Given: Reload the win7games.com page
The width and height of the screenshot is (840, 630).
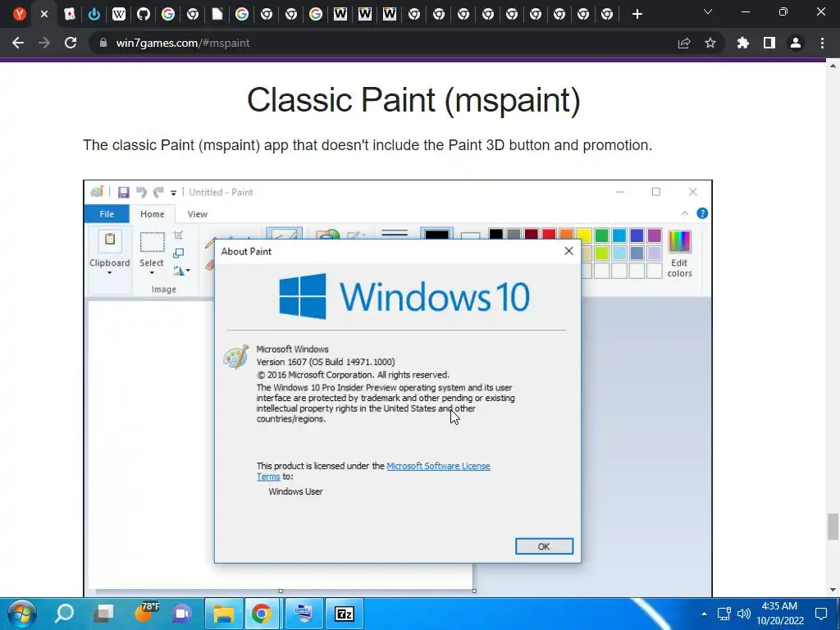Looking at the screenshot, I should 71,43.
